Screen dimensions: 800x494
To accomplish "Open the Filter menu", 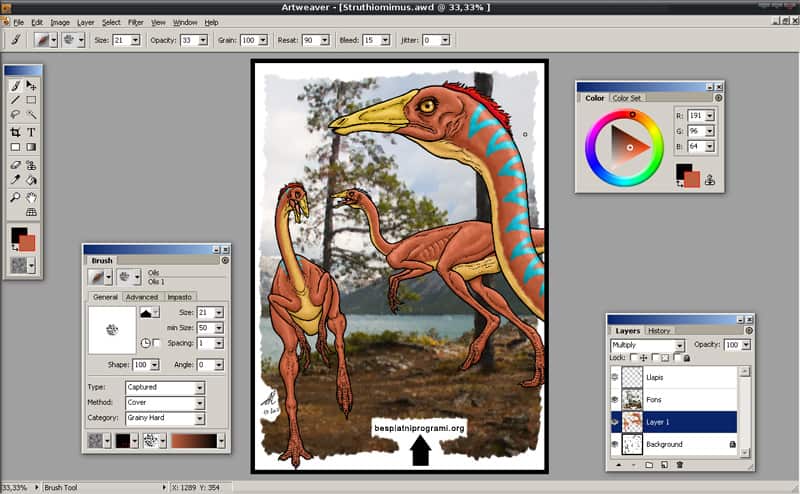I will 135,22.
